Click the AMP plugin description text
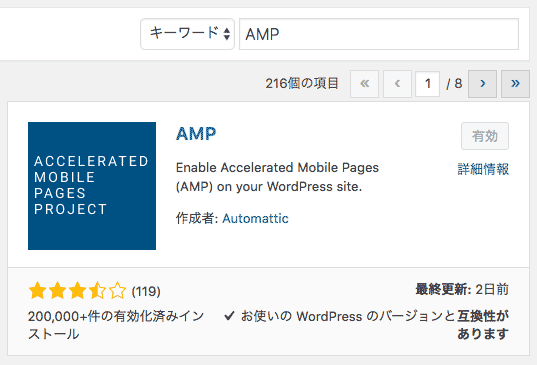 [277, 177]
